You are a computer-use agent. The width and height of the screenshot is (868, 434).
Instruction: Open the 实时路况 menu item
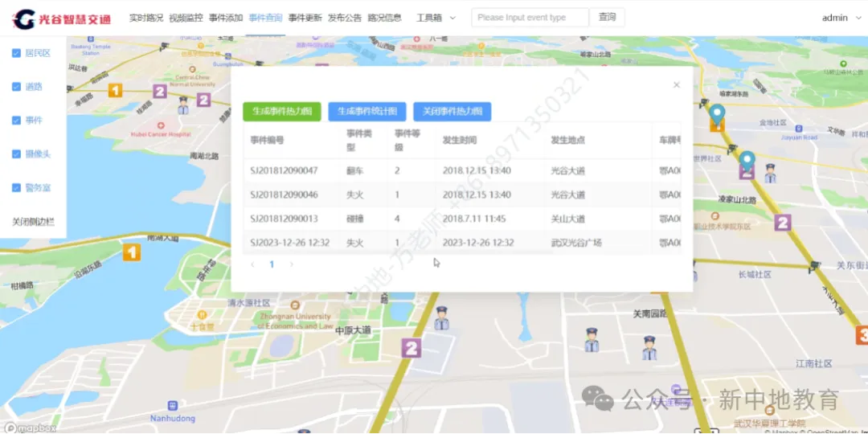point(146,18)
